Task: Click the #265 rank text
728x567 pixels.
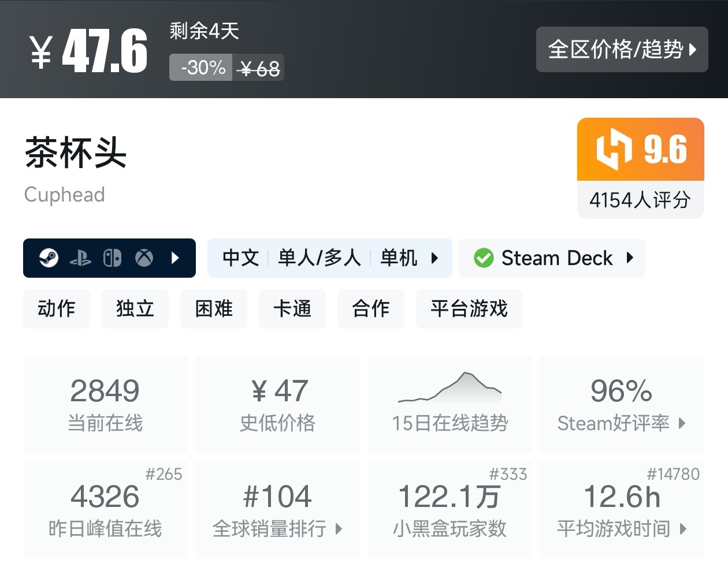Action: pos(164,475)
